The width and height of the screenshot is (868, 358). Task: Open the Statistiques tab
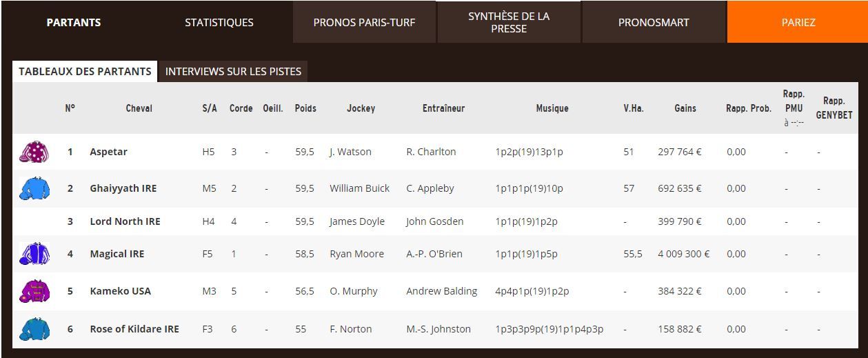point(219,22)
